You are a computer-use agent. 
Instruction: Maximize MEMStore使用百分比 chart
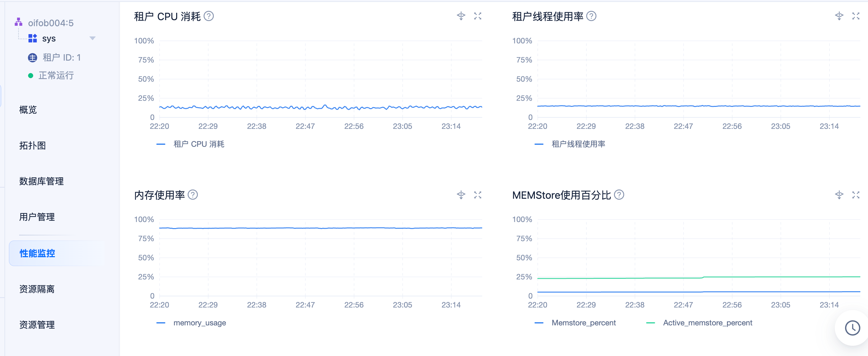pos(856,195)
